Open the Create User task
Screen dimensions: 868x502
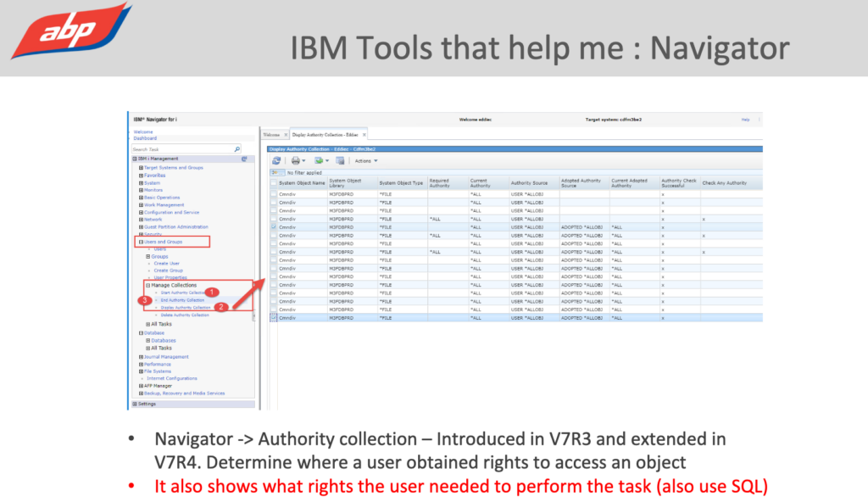pos(167,264)
